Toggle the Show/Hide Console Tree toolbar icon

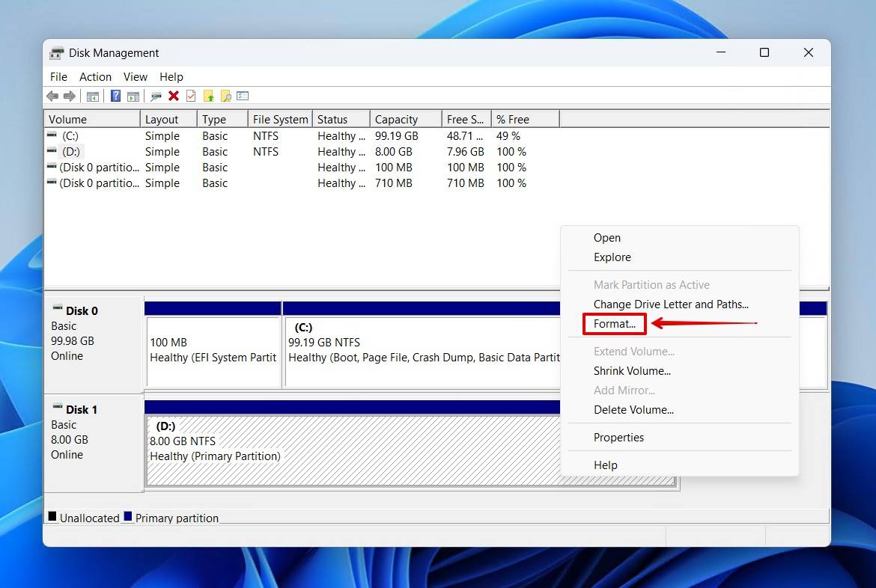(x=92, y=96)
